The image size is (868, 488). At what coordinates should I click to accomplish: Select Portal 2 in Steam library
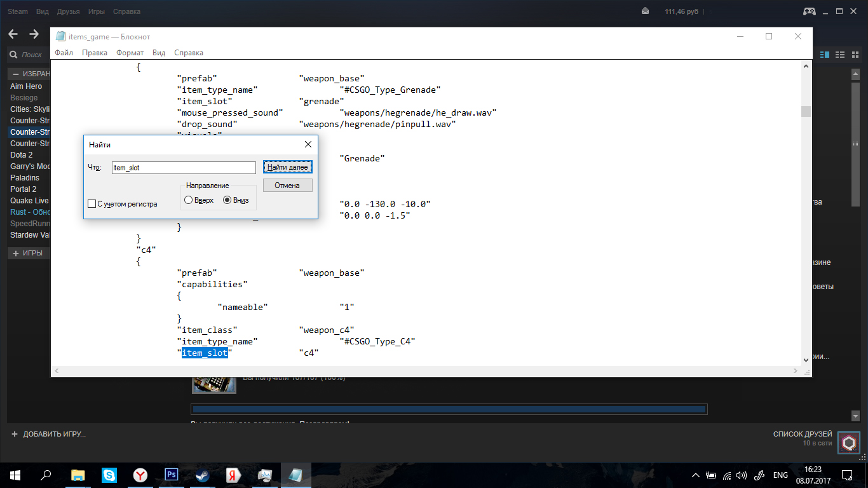coord(24,189)
